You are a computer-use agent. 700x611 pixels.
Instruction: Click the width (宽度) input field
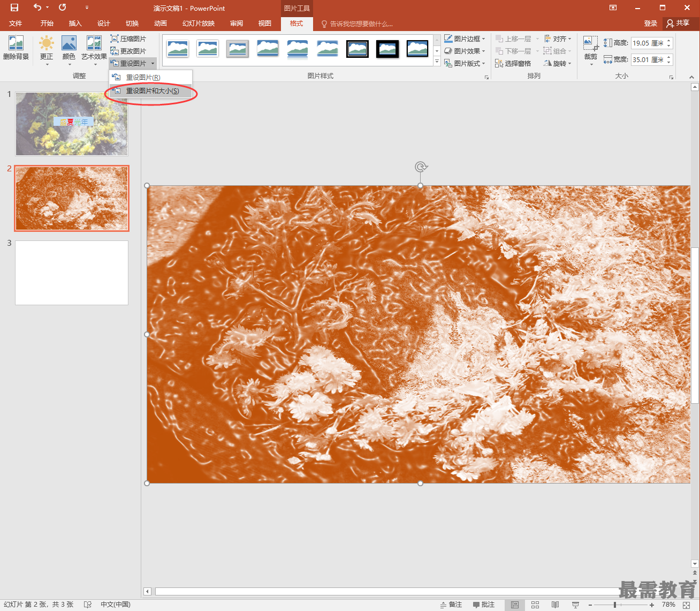(648, 59)
